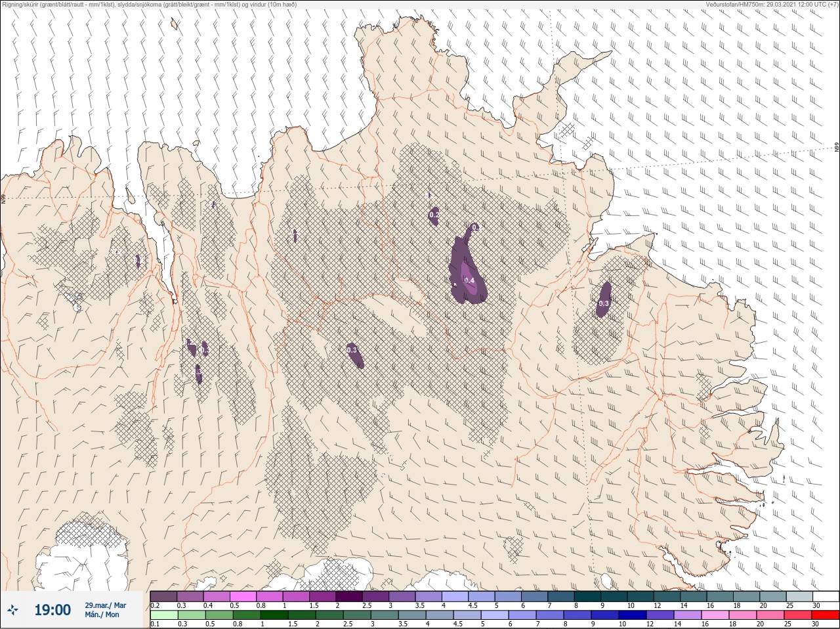Pick the light lavender swatch at 4 in the top legend row
Image resolution: width=840 pixels, height=629 pixels.
click(455, 596)
